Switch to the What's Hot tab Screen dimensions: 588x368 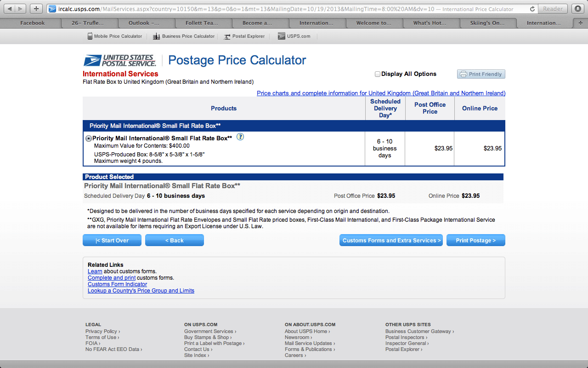431,23
